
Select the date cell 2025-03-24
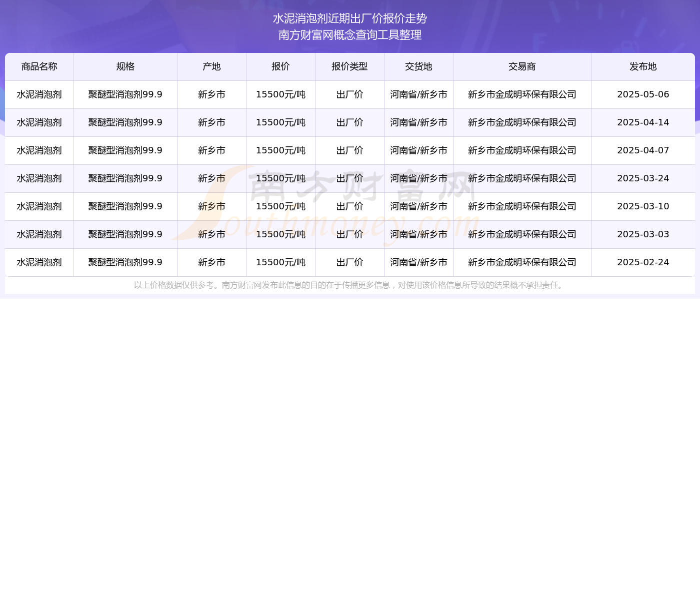pos(643,178)
